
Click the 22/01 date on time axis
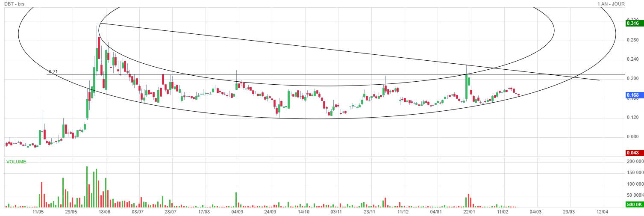(469, 212)
